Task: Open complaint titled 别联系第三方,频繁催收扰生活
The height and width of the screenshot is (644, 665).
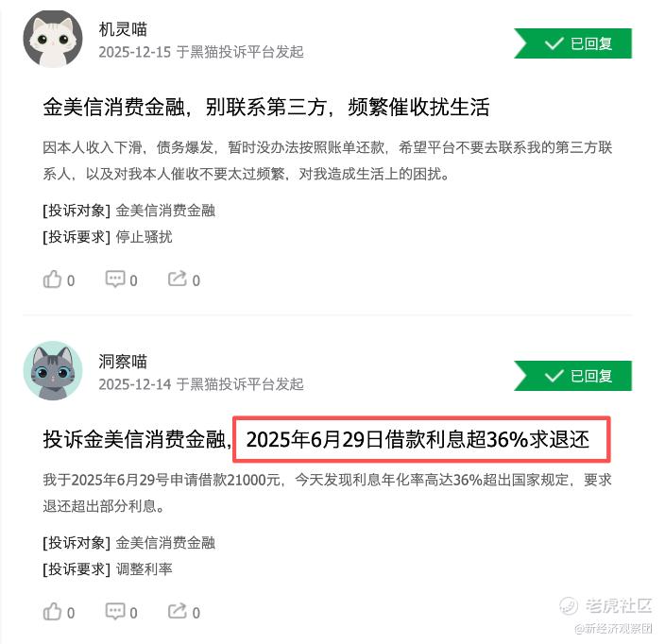Action: coord(266,107)
